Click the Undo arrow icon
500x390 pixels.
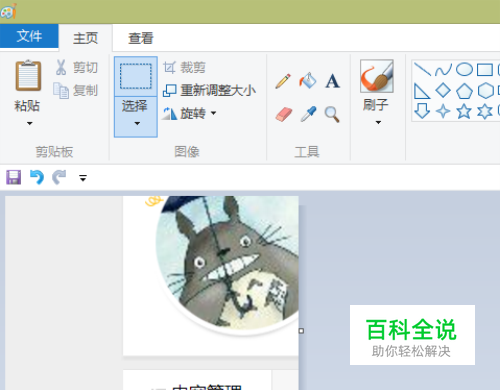tap(37, 177)
